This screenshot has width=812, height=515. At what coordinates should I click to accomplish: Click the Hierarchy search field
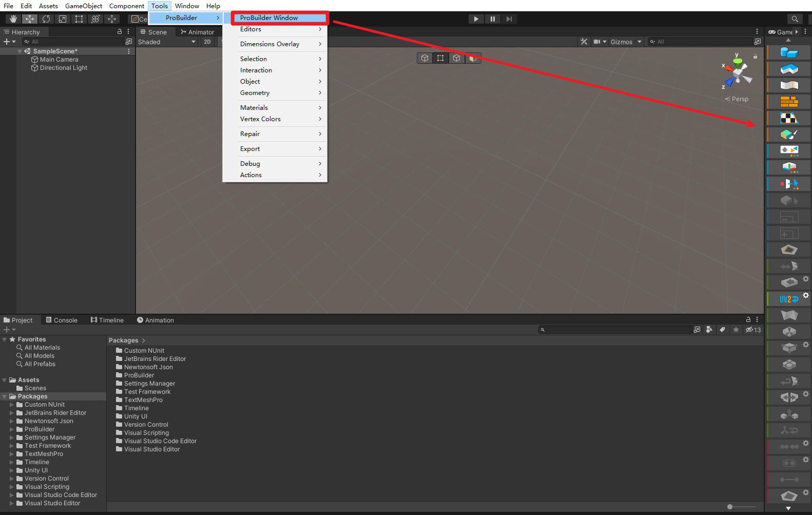pyautogui.click(x=73, y=42)
